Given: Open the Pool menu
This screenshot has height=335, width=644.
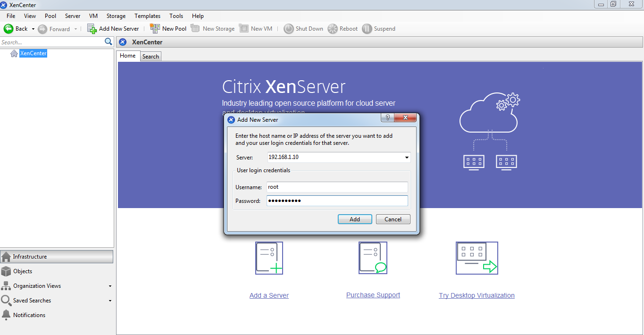Looking at the screenshot, I should coord(50,16).
